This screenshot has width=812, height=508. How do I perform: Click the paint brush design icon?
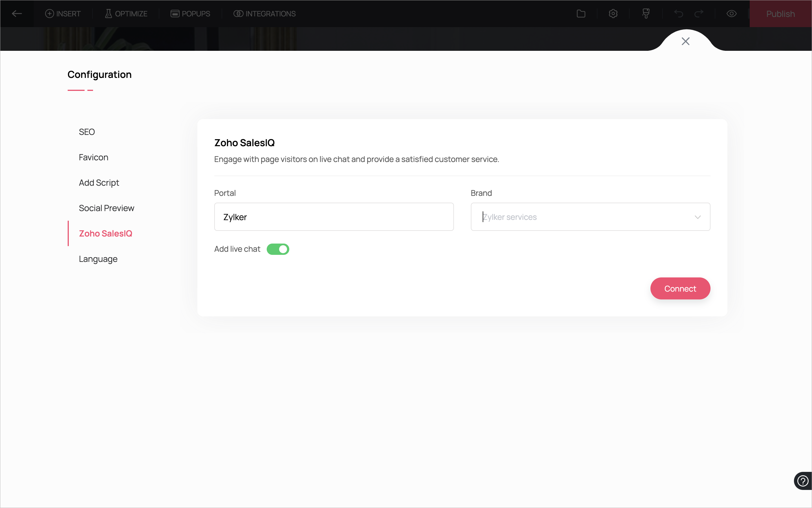(x=646, y=14)
